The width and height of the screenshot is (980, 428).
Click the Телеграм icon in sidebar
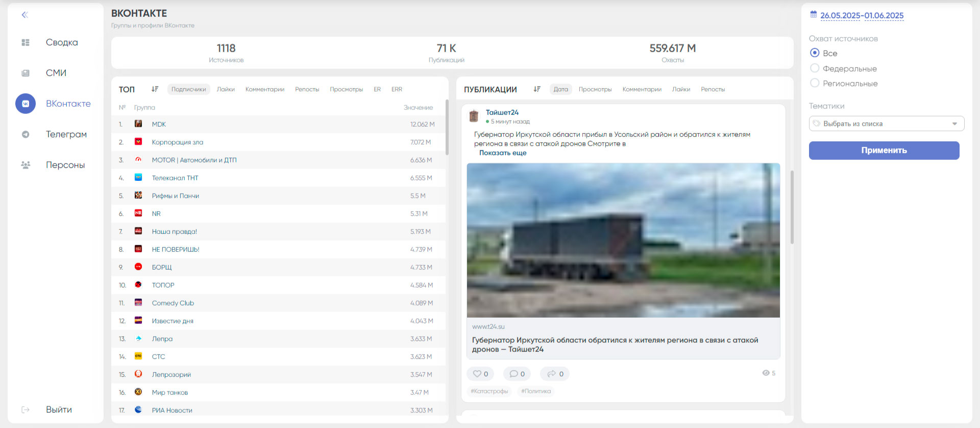pos(26,134)
